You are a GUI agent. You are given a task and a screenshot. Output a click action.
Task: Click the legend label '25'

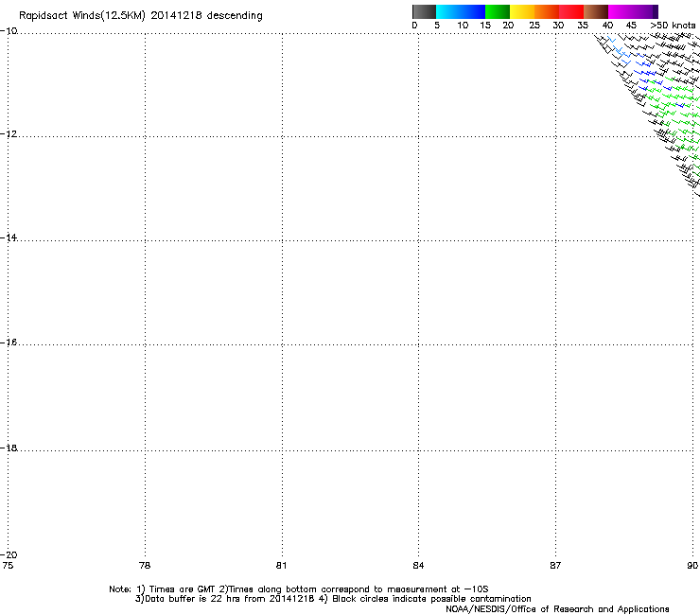tap(534, 26)
